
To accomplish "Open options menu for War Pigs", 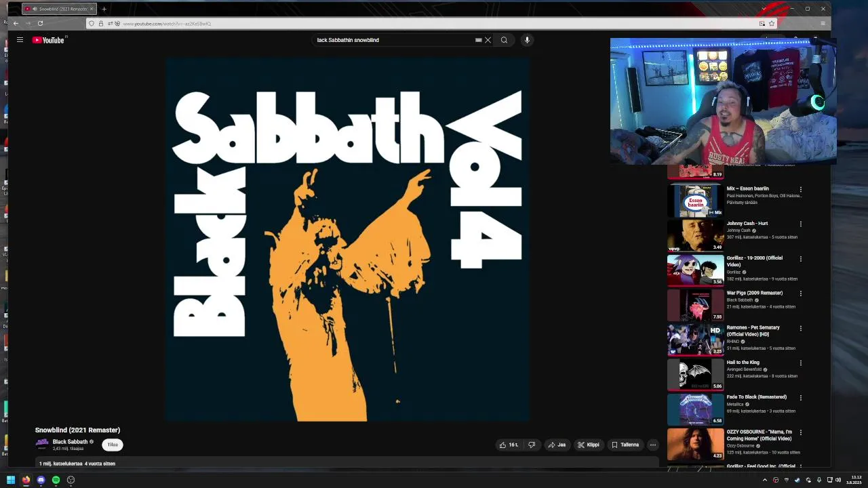I will tap(801, 293).
